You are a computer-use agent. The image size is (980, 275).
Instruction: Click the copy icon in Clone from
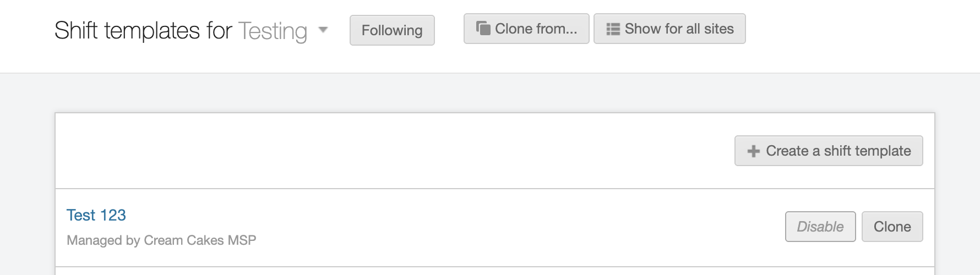483,29
